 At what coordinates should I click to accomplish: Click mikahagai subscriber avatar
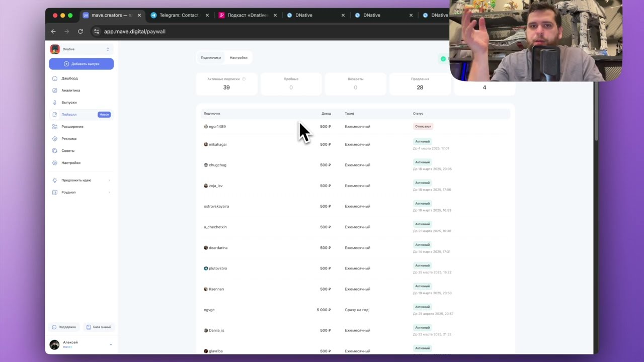click(206, 144)
